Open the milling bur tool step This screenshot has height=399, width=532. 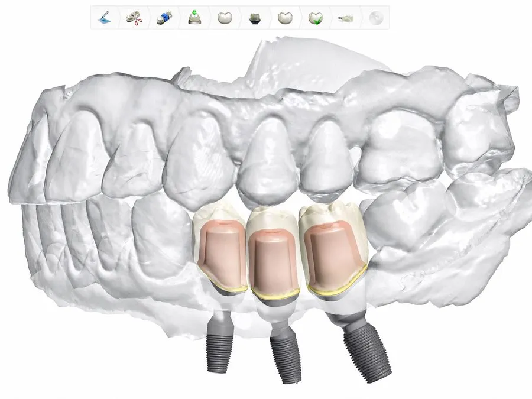coord(346,17)
